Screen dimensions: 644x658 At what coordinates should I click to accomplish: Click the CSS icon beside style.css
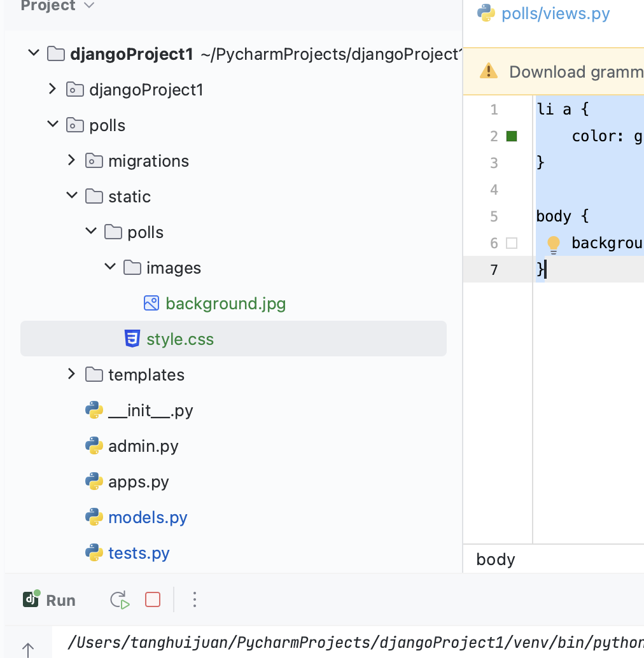[x=132, y=339]
